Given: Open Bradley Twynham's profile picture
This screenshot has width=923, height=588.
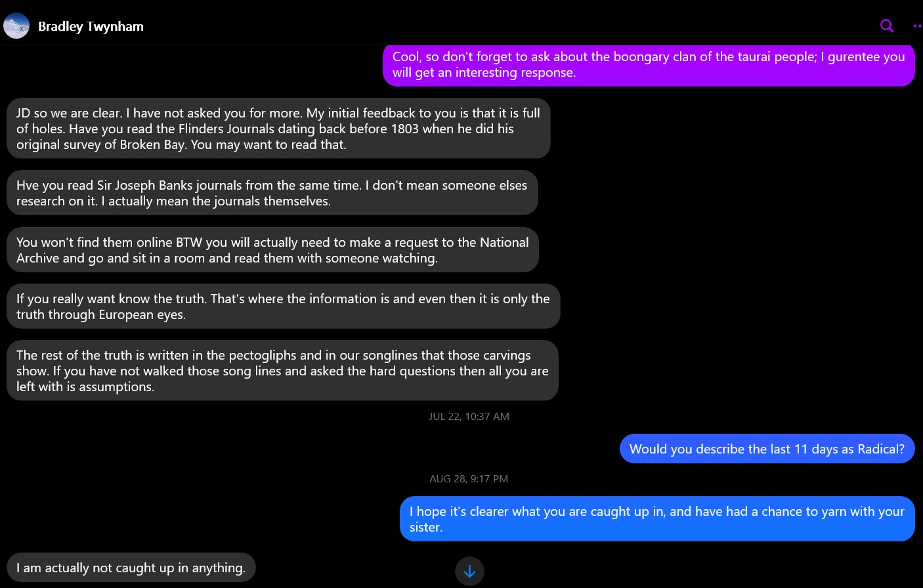Looking at the screenshot, I should [x=16, y=26].
